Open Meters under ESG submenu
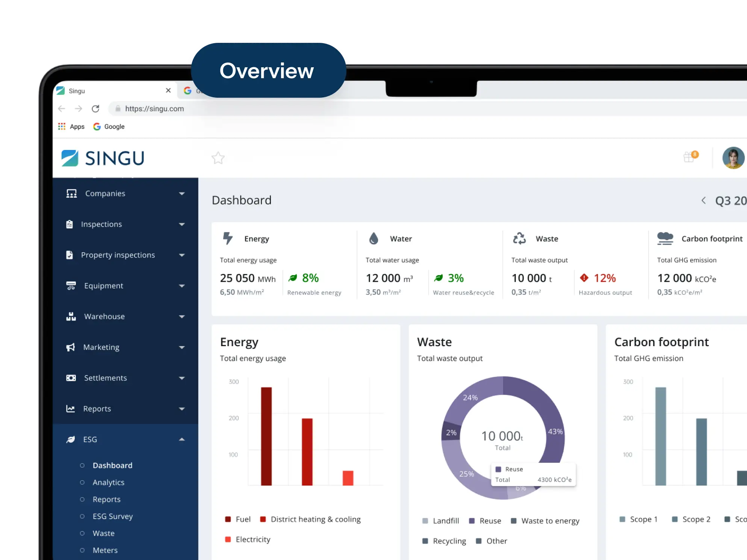747x560 pixels. pyautogui.click(x=105, y=550)
